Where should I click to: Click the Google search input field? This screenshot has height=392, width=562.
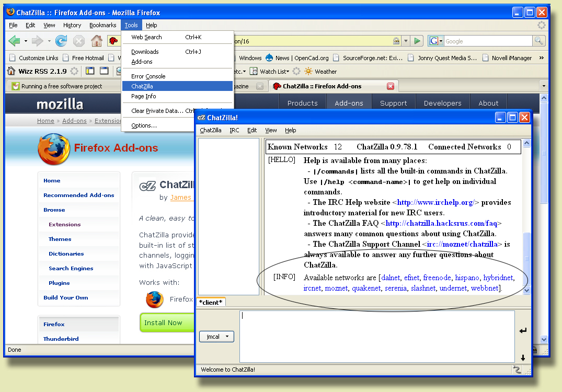(x=488, y=41)
